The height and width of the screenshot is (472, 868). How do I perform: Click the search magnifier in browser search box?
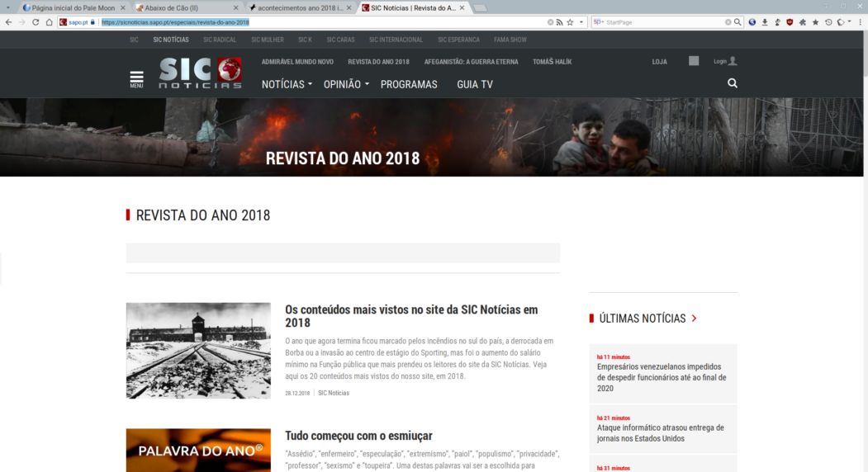click(738, 22)
